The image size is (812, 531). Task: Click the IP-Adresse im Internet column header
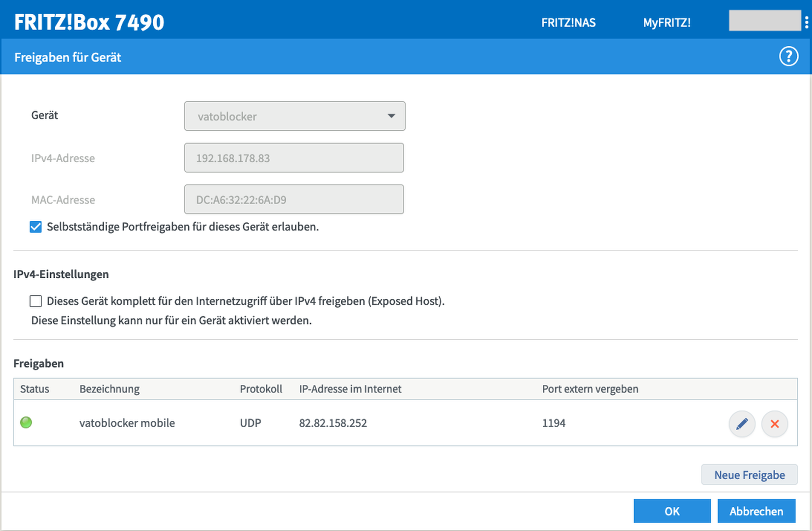click(x=350, y=389)
